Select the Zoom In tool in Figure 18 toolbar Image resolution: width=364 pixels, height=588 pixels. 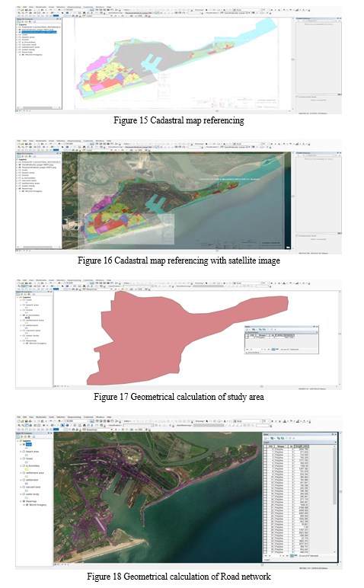coord(19,425)
